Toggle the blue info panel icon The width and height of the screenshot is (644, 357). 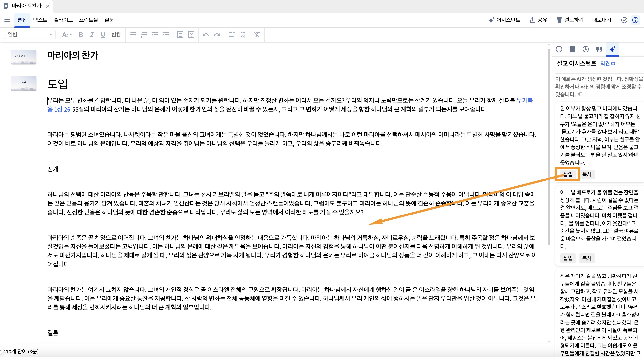635,20
